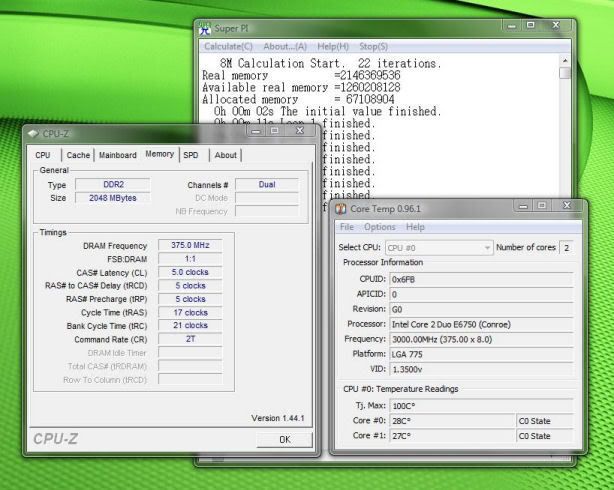
Task: Click the Platform field showing LGA 775
Action: point(481,354)
